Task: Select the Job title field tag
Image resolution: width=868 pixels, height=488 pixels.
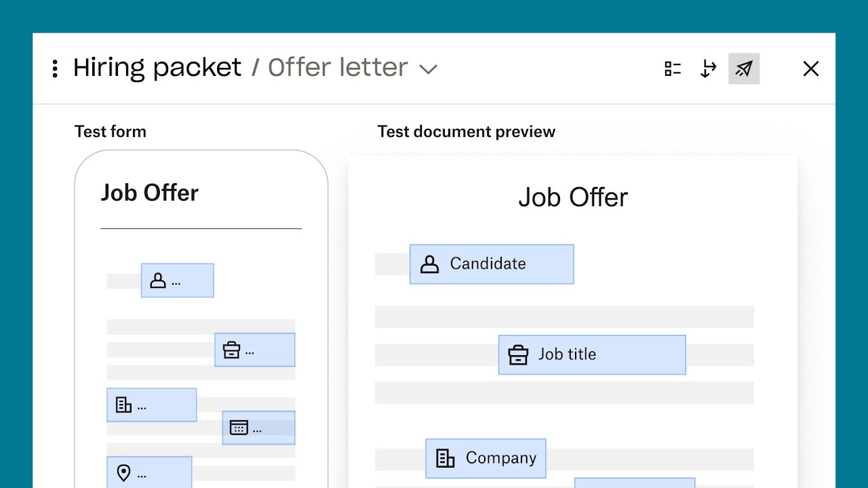Action: 592,354
